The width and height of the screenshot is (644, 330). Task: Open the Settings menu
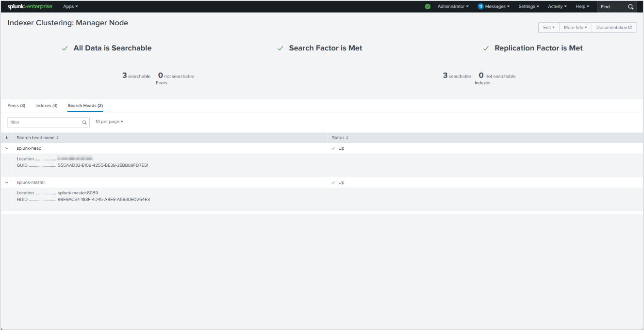(x=528, y=7)
